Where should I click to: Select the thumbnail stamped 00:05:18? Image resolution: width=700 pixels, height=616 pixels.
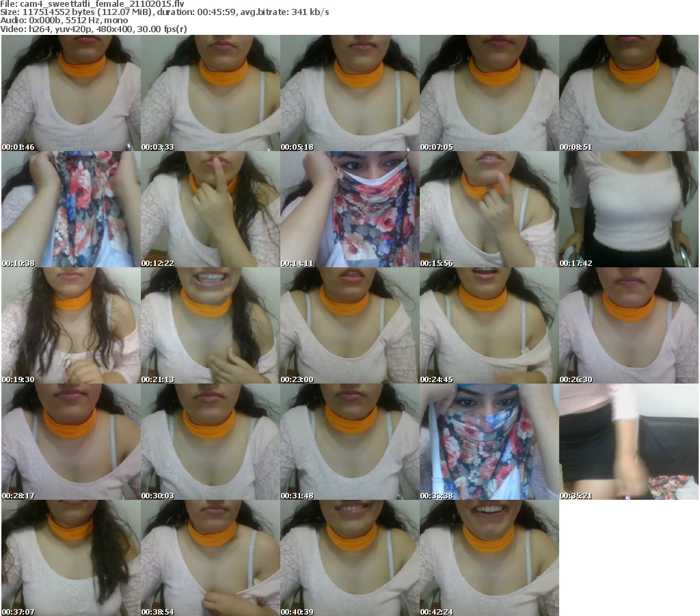[x=350, y=93]
